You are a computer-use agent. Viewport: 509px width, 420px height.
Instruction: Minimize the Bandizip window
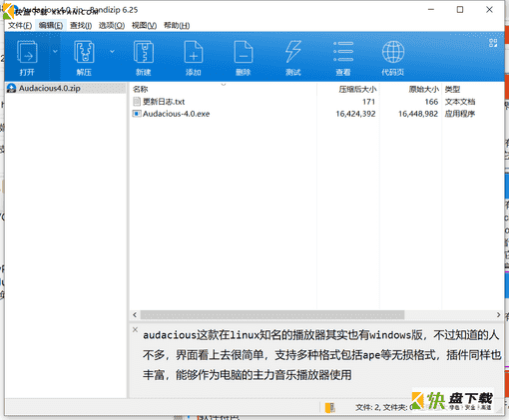(431, 10)
